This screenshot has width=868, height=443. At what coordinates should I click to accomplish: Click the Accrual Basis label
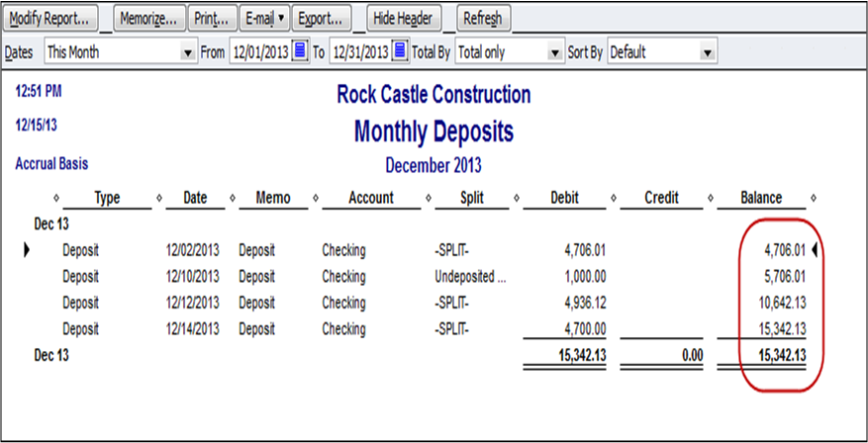click(x=51, y=164)
